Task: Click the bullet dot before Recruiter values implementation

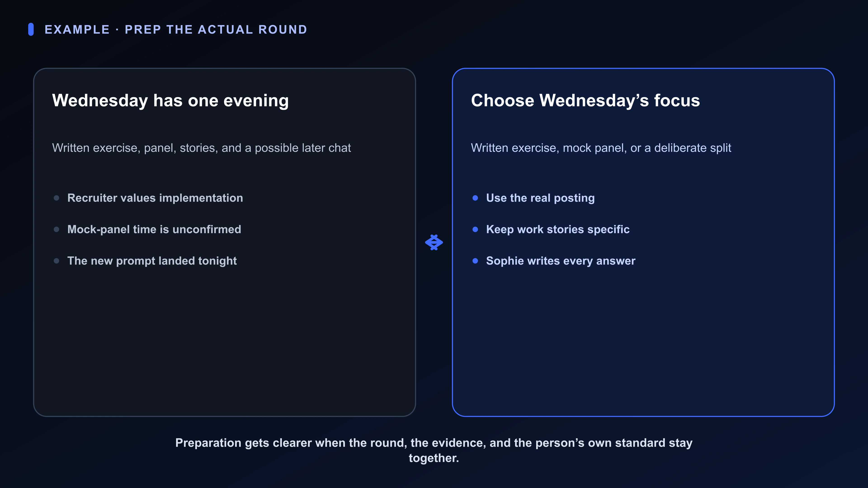Action: [57, 198]
